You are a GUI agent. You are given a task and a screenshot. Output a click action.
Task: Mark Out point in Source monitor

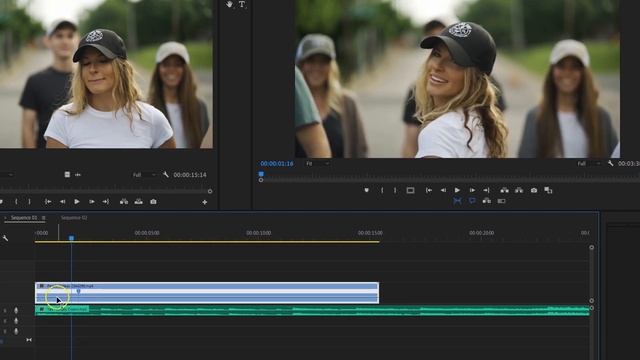[x=29, y=202]
